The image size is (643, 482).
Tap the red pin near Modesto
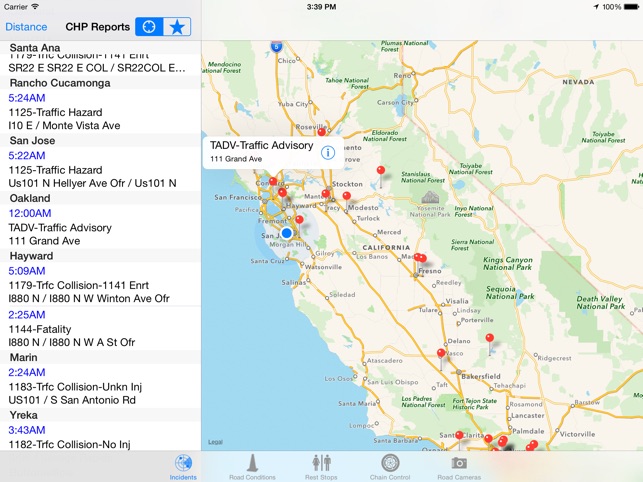[347, 196]
